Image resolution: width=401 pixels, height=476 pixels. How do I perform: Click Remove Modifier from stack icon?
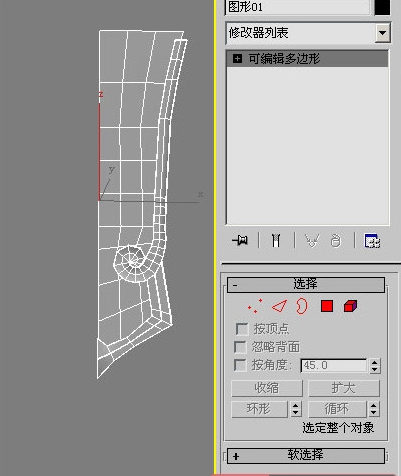pos(336,241)
